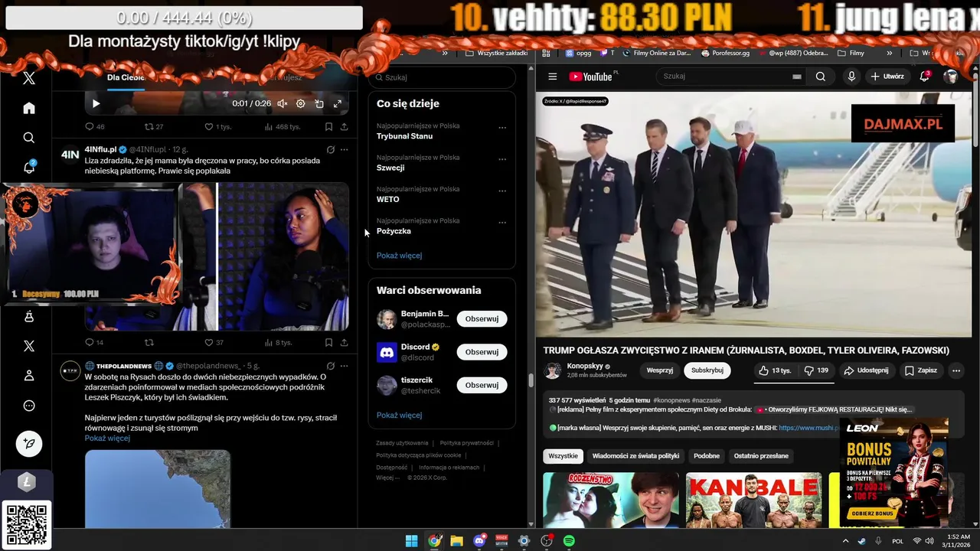980x551 pixels.
Task: Unmute the tweet video player
Action: coord(282,103)
